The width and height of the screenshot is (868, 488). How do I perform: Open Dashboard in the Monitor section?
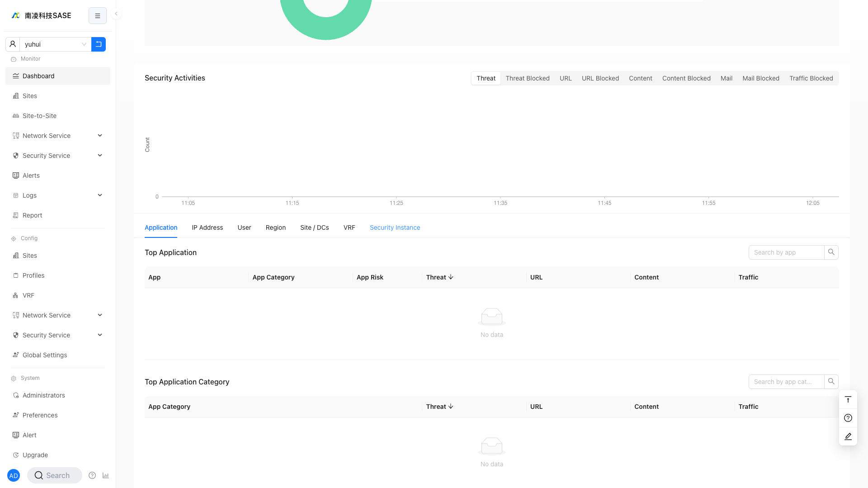[x=58, y=76]
